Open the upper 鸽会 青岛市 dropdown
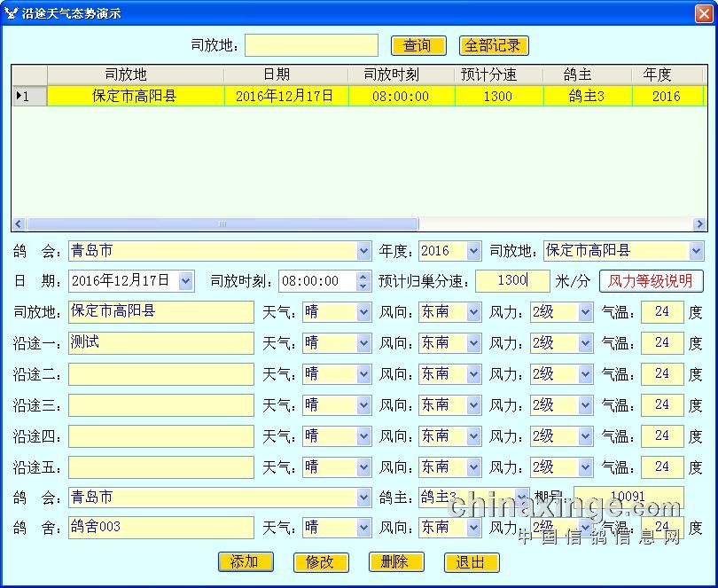This screenshot has width=718, height=588. [364, 251]
